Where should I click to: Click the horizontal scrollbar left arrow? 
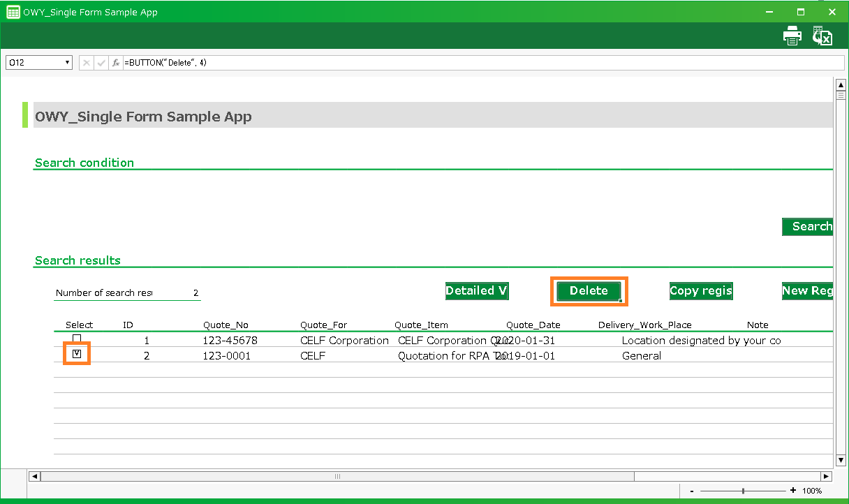(x=34, y=476)
